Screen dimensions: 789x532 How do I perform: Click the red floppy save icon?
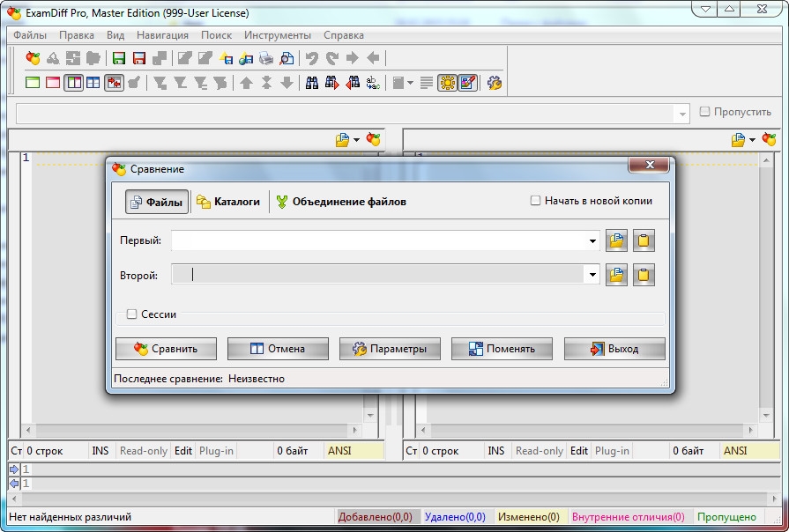click(x=139, y=58)
